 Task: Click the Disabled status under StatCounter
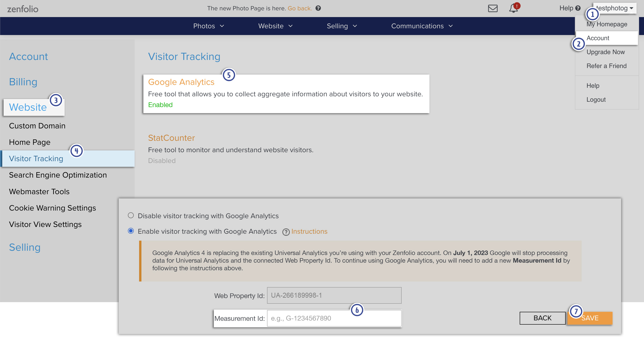pos(162,161)
